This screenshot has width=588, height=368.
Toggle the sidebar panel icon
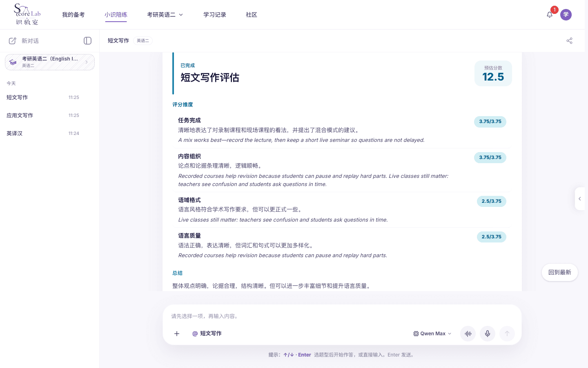click(x=87, y=40)
